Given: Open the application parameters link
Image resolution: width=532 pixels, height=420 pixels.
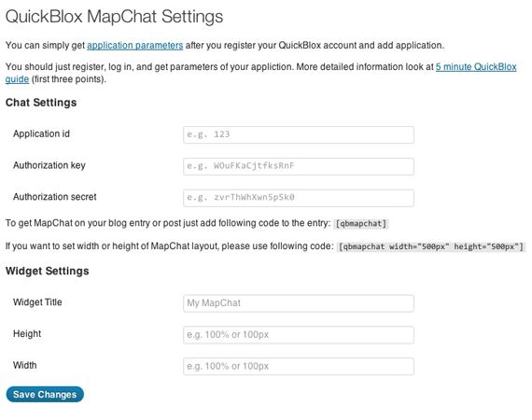Looking at the screenshot, I should pos(134,46).
